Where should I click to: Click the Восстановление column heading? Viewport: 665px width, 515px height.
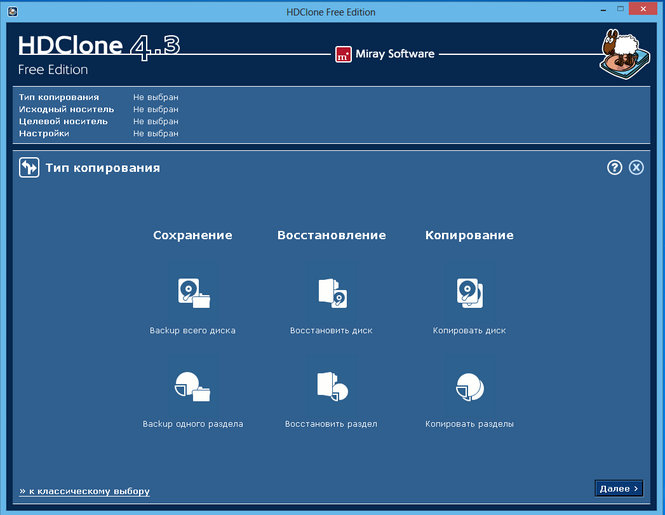pos(332,235)
